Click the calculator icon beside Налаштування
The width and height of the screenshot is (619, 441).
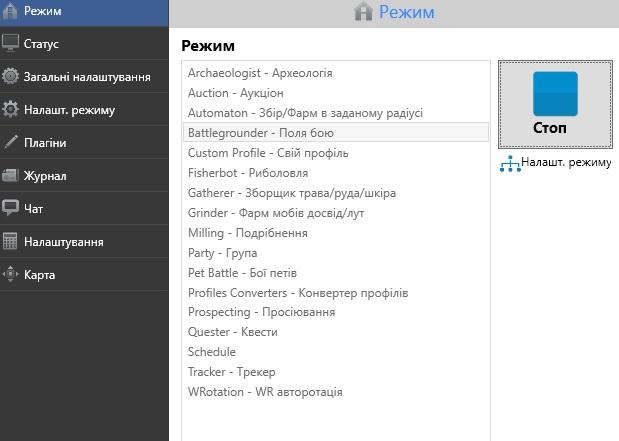(x=11, y=241)
